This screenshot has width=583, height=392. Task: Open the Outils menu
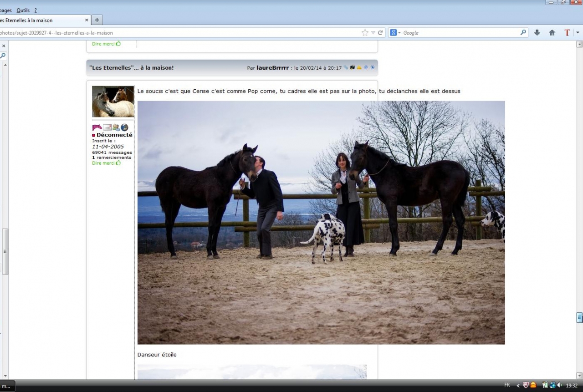[x=23, y=10]
